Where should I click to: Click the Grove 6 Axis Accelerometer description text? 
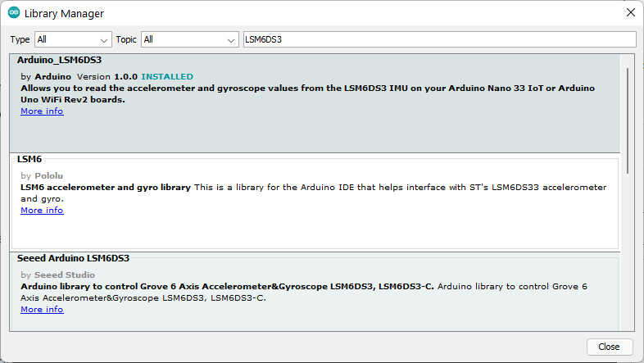tap(304, 292)
